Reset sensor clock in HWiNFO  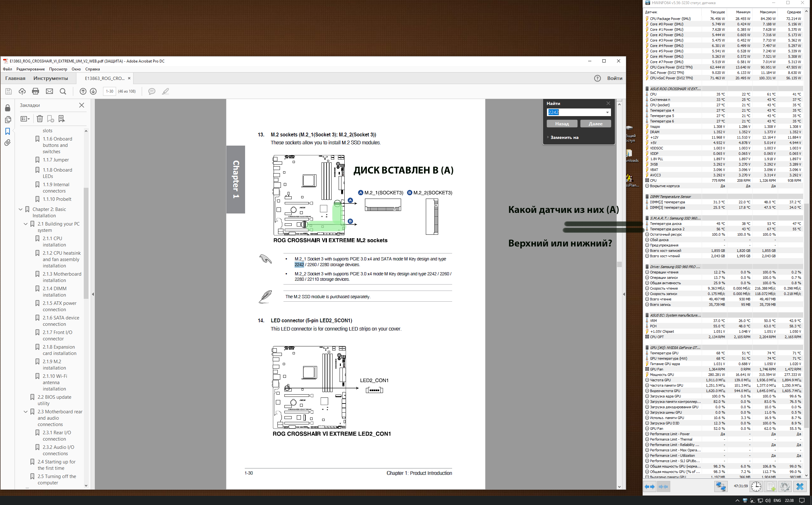pos(756,486)
